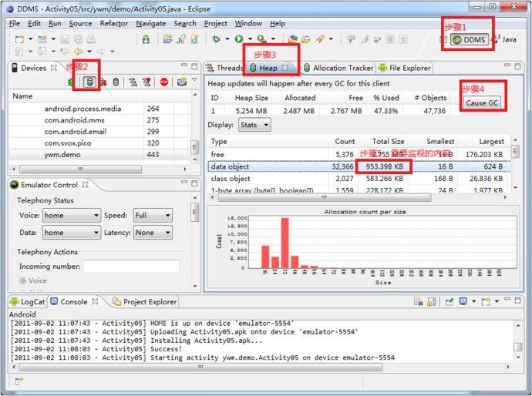Viewport: 532px width, 396px height.
Task: Open the heap Display Stats dropdown
Action: click(254, 125)
